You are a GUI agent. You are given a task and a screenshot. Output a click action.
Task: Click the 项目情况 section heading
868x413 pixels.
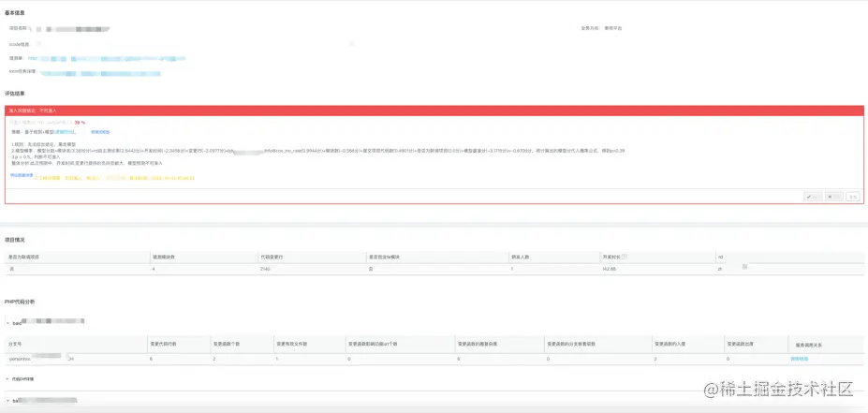coord(14,240)
